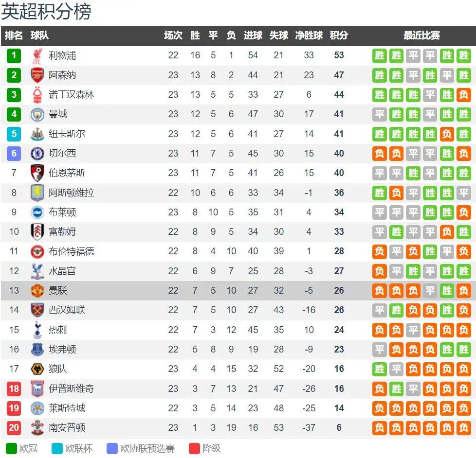Click the 进球 column header
Screen dimensions: 476x458
(253, 35)
